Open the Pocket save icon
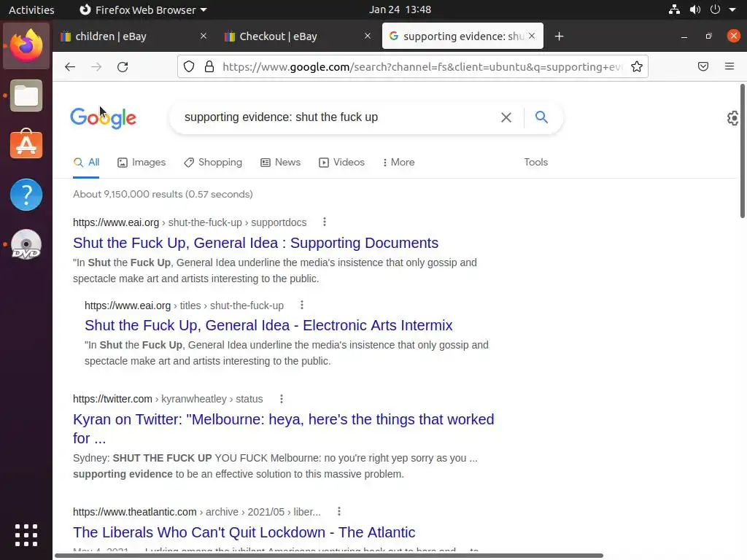 coord(703,66)
